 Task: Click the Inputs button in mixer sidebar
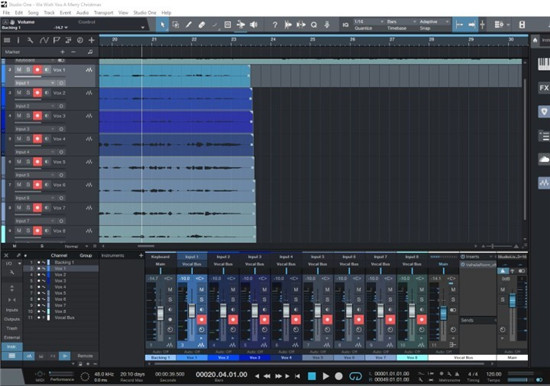coord(12,310)
